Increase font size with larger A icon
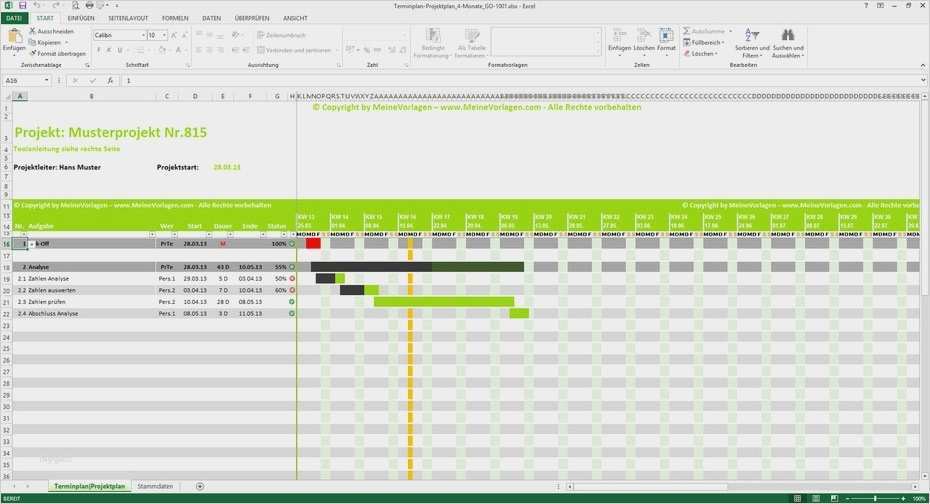Viewport: 930px width, 504px height. pyautogui.click(x=174, y=36)
